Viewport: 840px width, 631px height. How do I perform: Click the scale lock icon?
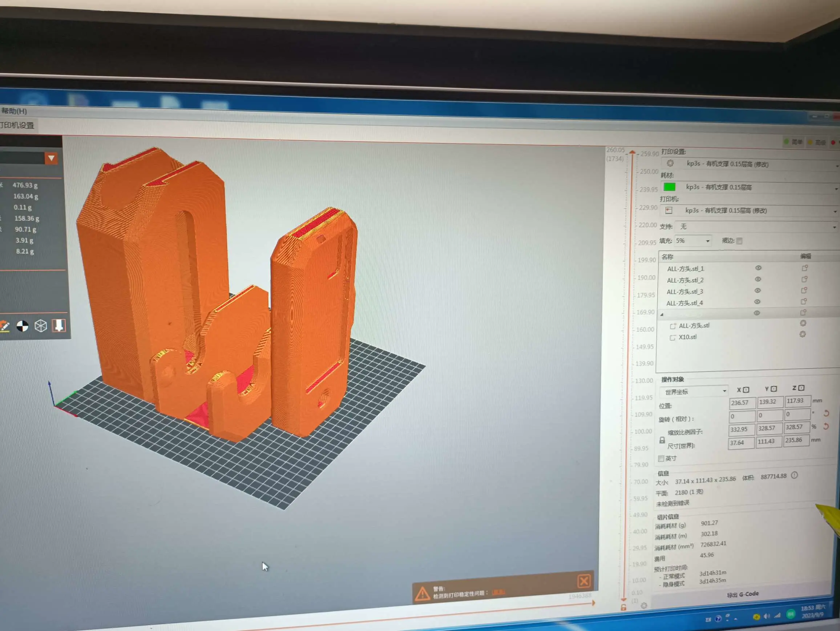(662, 440)
